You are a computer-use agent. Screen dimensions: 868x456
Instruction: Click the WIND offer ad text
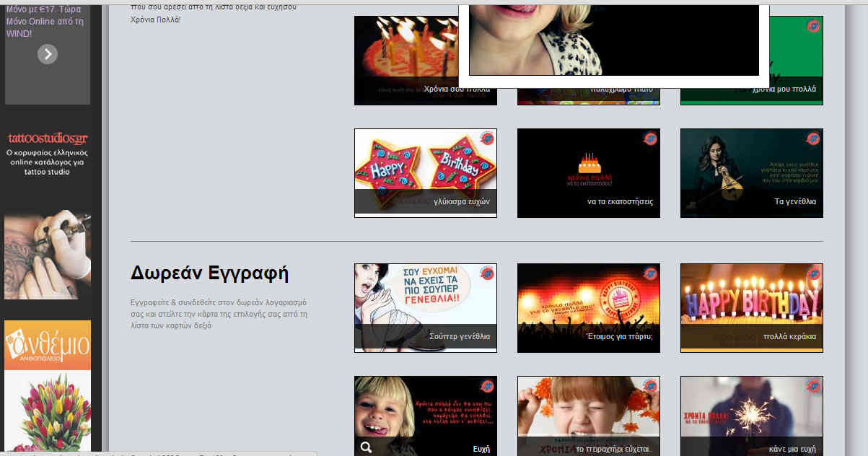[46, 21]
